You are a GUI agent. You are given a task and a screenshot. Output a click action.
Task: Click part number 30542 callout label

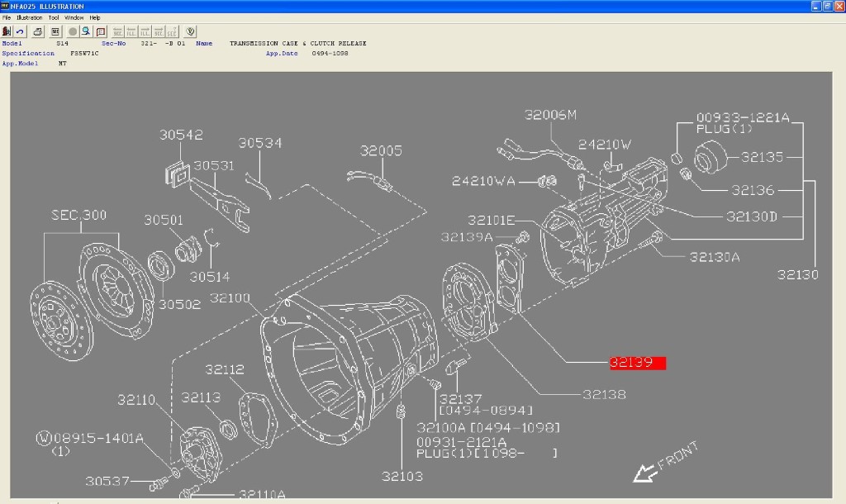tap(181, 136)
